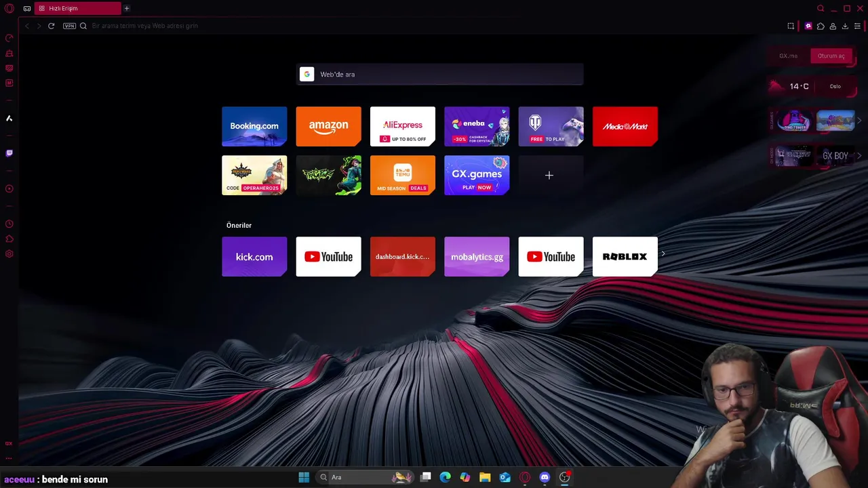Open the Windows Start menu
The width and height of the screenshot is (868, 488).
304,477
